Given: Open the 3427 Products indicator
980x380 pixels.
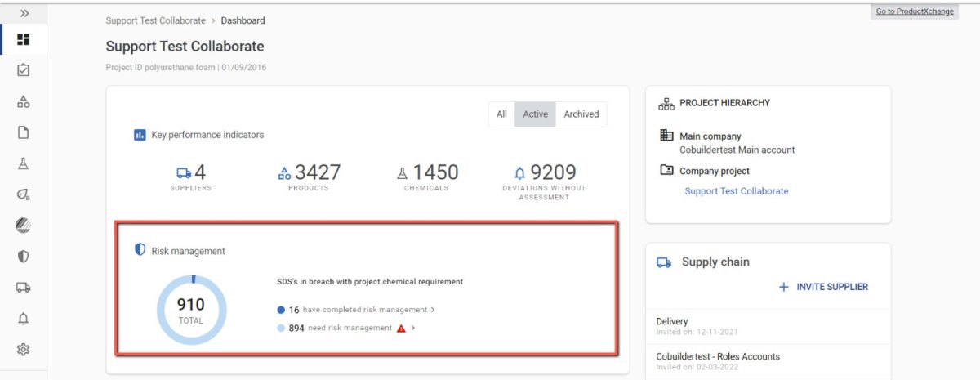Looking at the screenshot, I should [309, 177].
